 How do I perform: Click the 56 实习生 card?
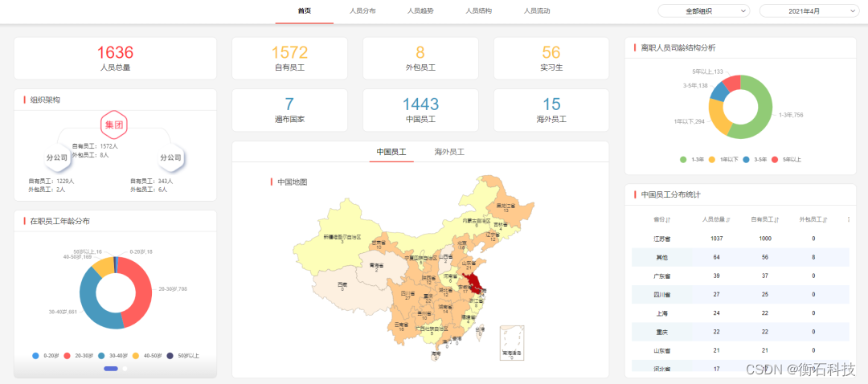click(x=551, y=58)
